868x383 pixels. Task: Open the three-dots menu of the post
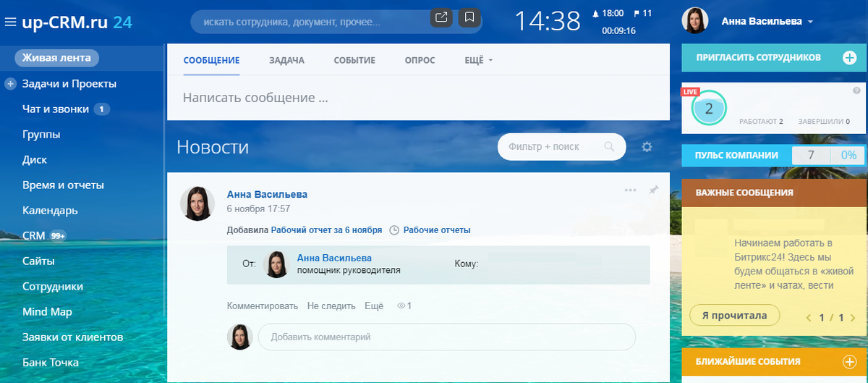[x=630, y=190]
